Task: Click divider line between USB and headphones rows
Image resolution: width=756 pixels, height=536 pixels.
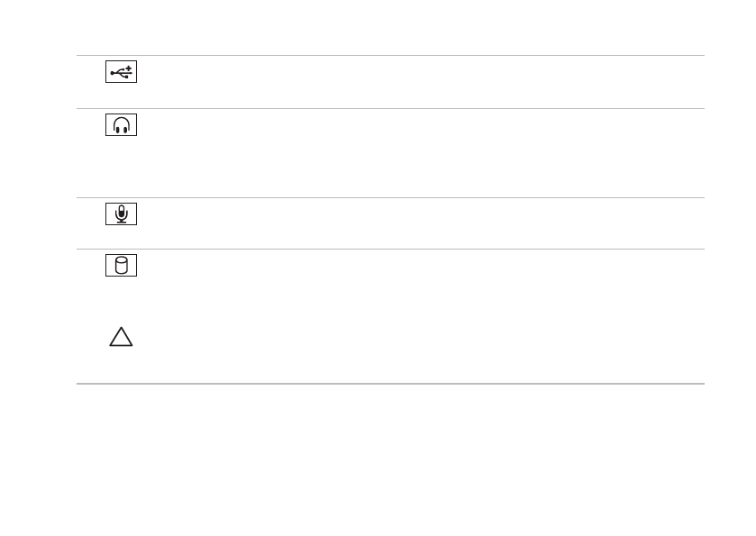Action: pos(390,108)
